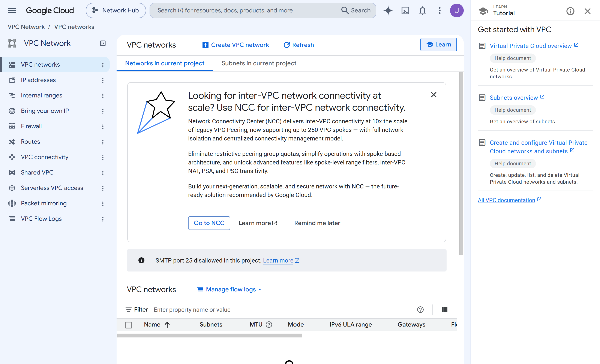Open column display options icon
The image size is (600, 364).
(445, 309)
